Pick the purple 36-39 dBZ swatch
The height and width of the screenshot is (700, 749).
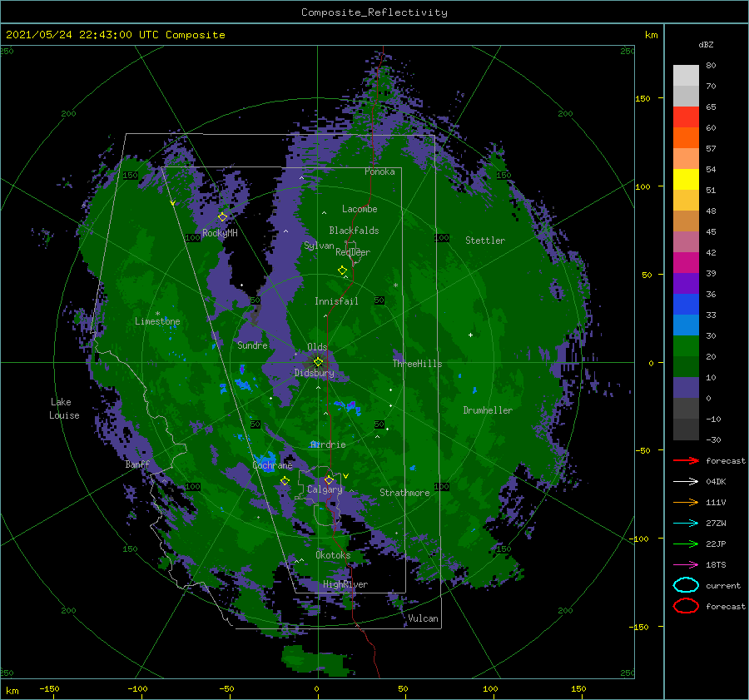(686, 283)
